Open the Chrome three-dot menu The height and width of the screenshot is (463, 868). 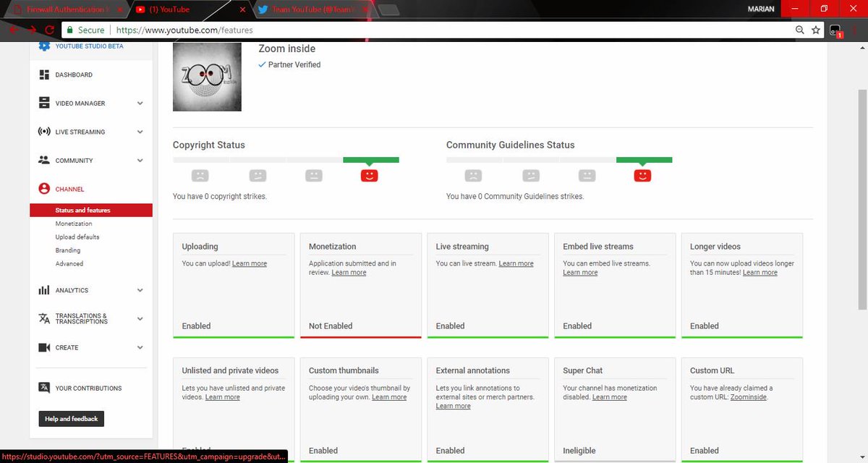(x=856, y=30)
